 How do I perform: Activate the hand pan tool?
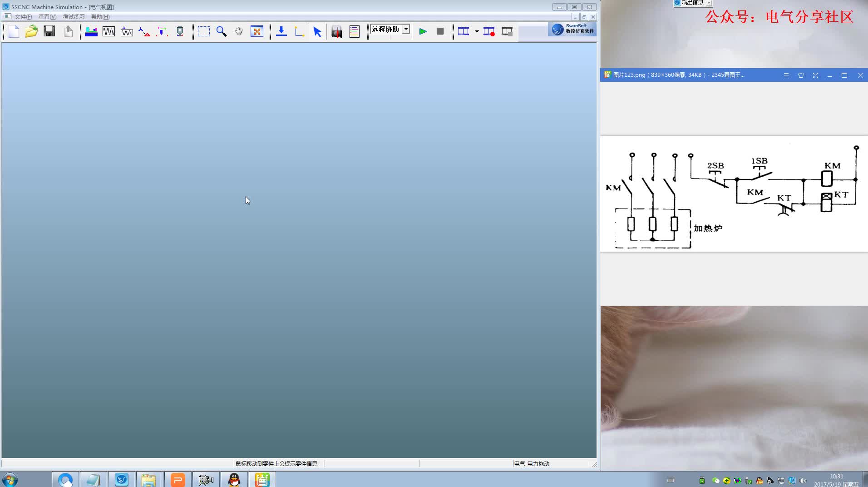[239, 31]
